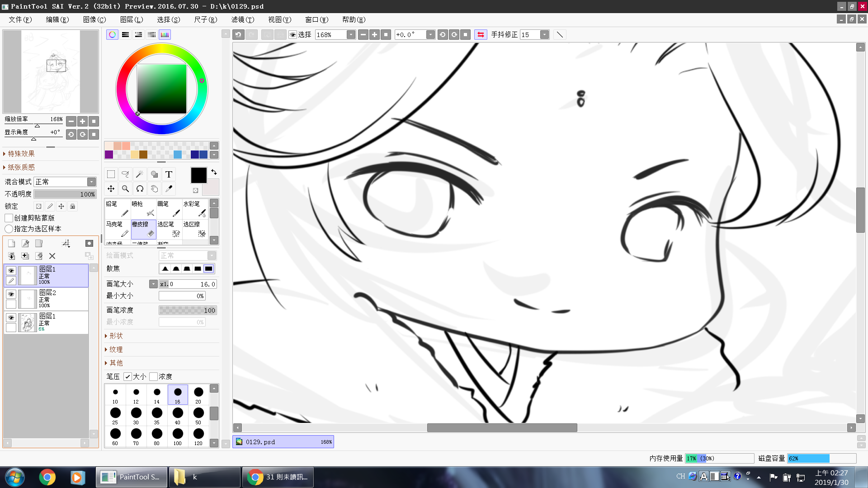Select brush size preset 20
Image resolution: width=868 pixels, height=488 pixels.
pos(198,395)
